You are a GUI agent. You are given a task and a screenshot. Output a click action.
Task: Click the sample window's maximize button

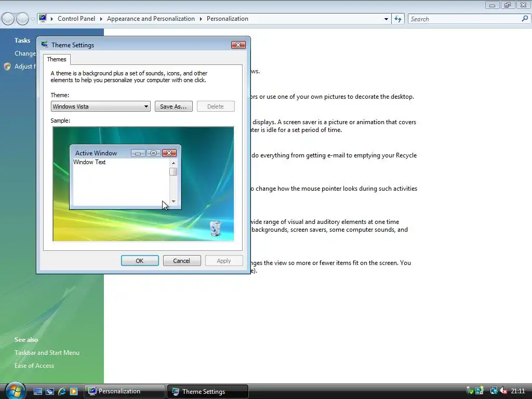pyautogui.click(x=153, y=153)
